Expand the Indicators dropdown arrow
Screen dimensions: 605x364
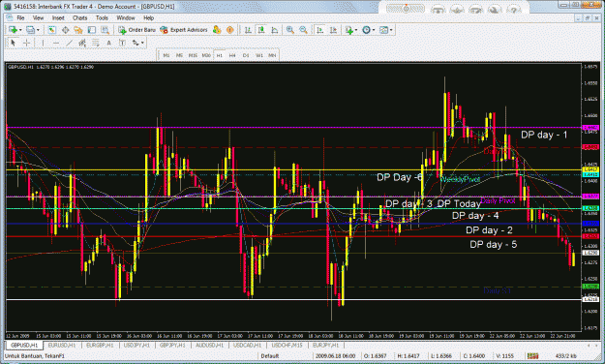pos(356,30)
